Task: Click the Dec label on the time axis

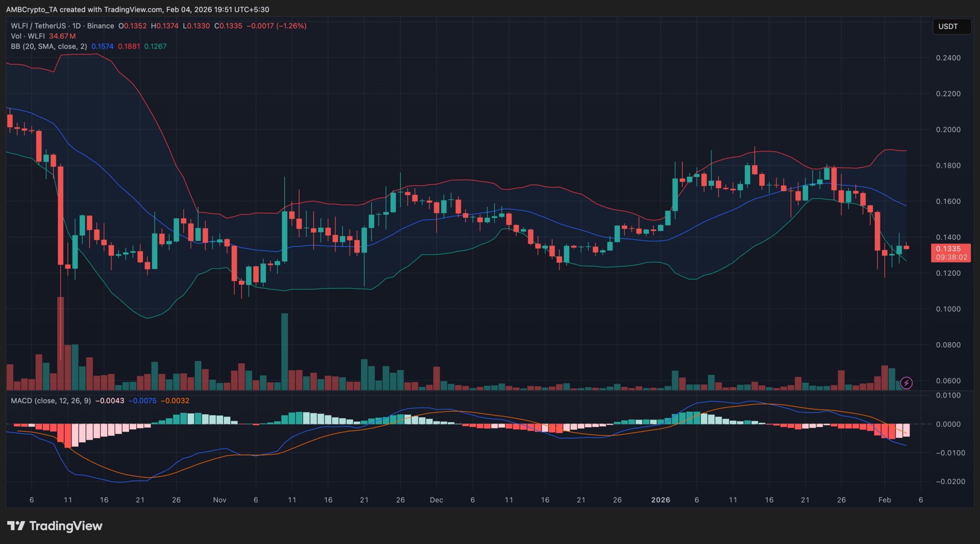Action: (x=436, y=500)
